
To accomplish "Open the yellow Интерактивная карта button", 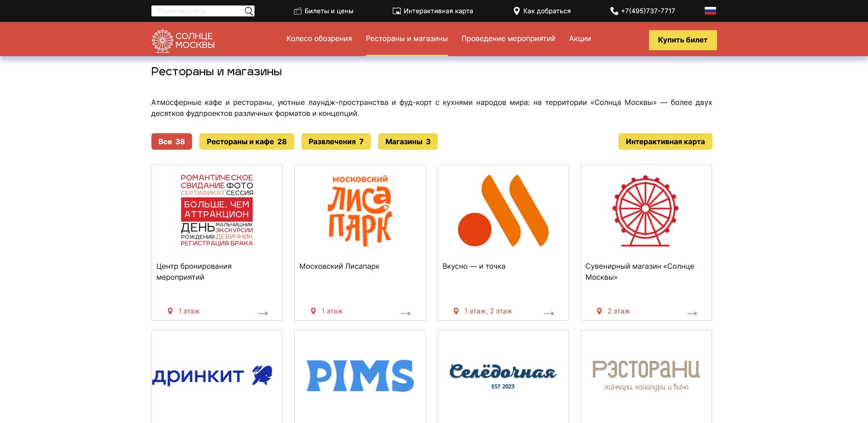I will 665,141.
